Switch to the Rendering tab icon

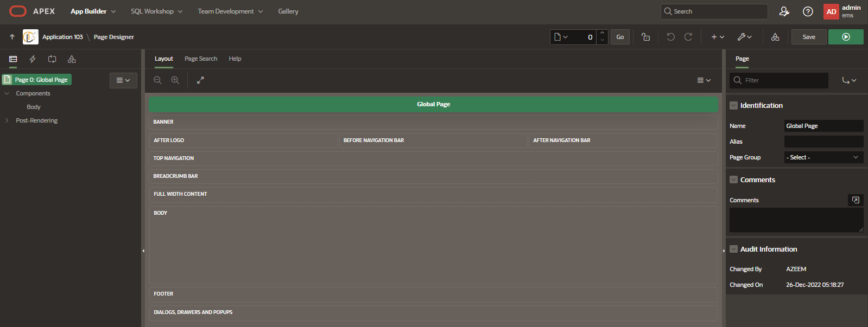pos(13,59)
